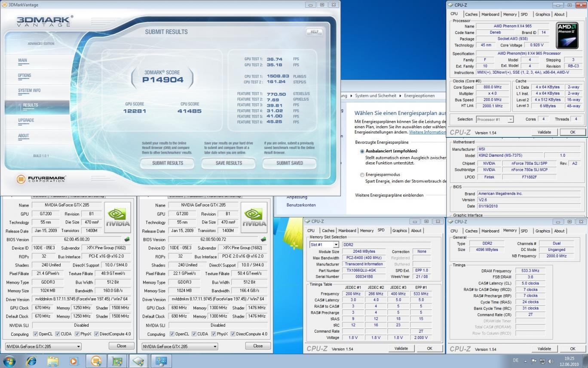Toggle DirectCompute 4.0 checkbox in right GPU-Z

[233, 334]
